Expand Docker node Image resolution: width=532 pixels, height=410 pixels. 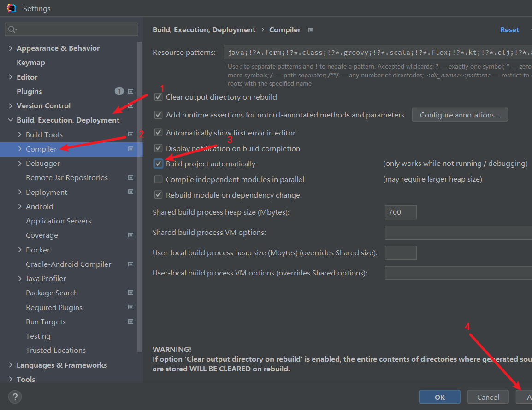pyautogui.click(x=20, y=250)
